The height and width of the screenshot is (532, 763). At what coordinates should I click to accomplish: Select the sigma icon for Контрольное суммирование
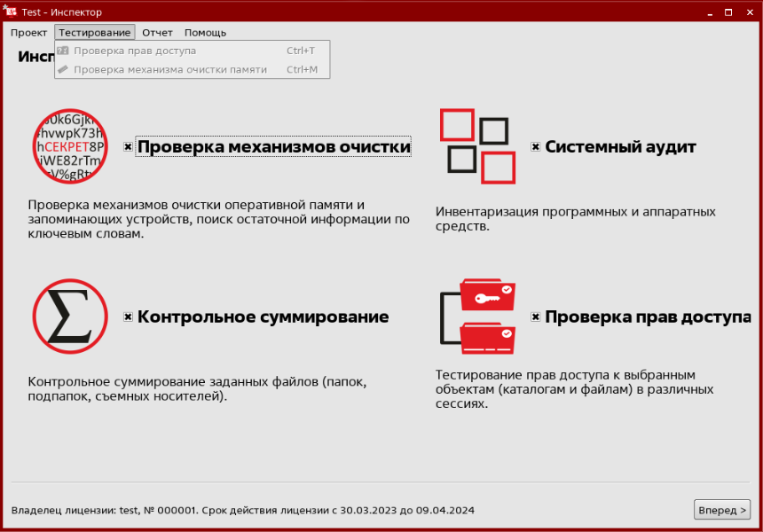point(70,317)
